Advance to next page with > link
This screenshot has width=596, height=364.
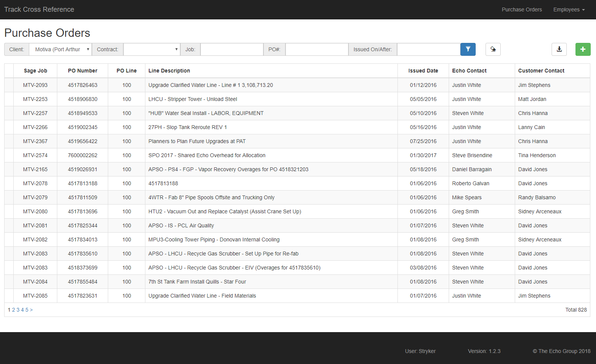[31, 310]
